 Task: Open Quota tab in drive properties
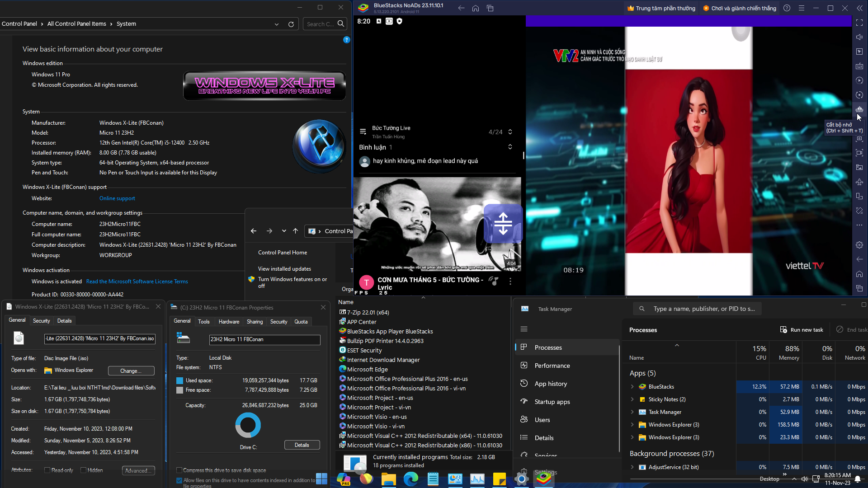click(301, 322)
